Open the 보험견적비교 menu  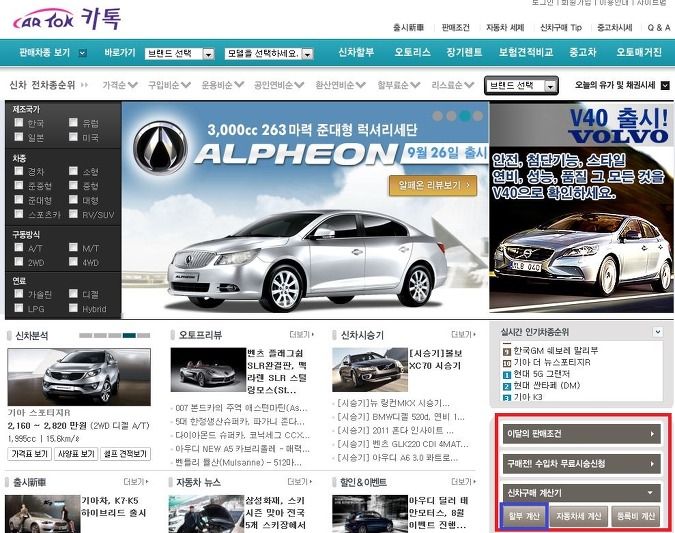(x=526, y=53)
